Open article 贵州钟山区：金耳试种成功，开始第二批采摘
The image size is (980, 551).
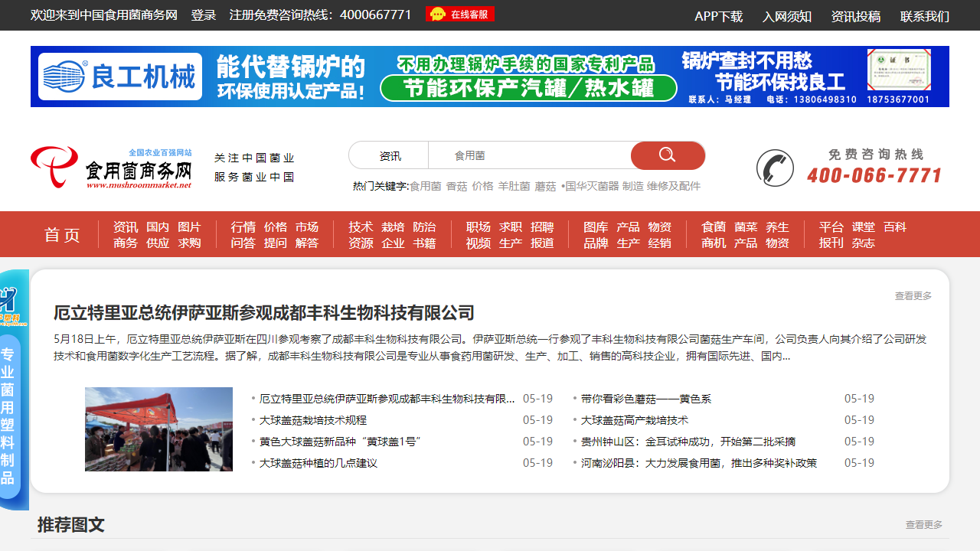(x=688, y=442)
